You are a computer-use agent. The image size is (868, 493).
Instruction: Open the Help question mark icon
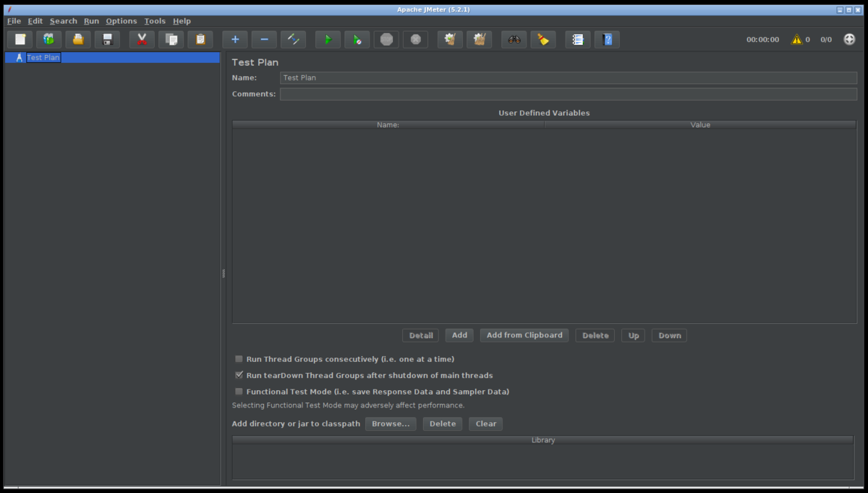607,39
